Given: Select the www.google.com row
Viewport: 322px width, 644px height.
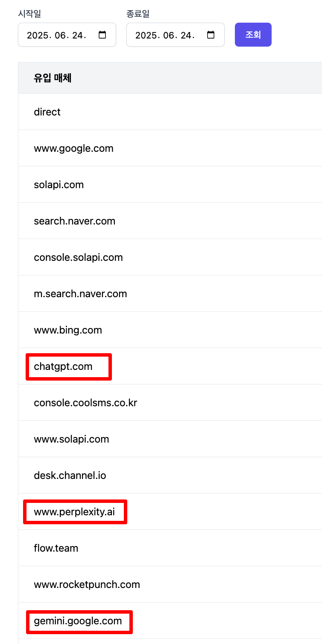Looking at the screenshot, I should (x=170, y=148).
